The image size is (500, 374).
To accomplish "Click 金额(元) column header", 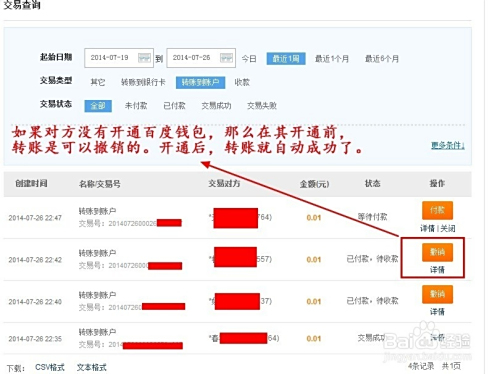I will point(314,184).
